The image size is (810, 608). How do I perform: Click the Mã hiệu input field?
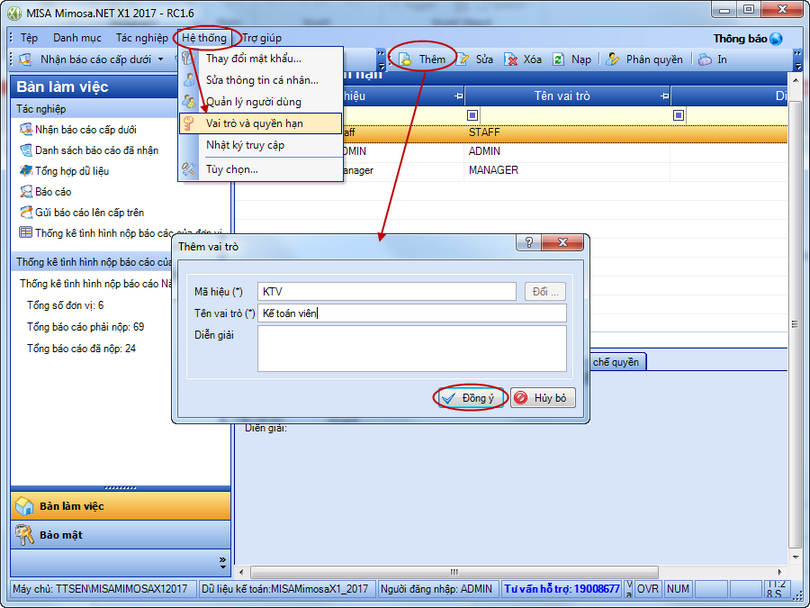coord(386,292)
